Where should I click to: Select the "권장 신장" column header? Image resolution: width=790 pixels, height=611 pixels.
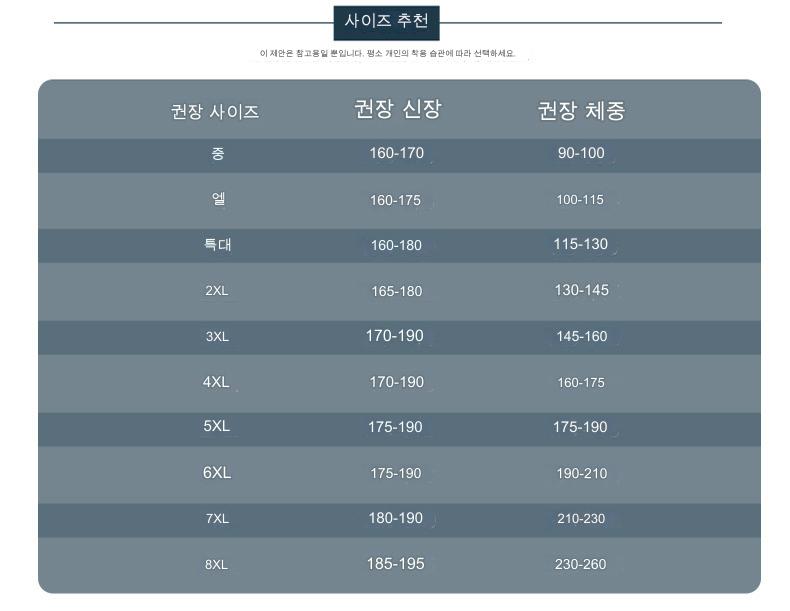click(x=397, y=109)
